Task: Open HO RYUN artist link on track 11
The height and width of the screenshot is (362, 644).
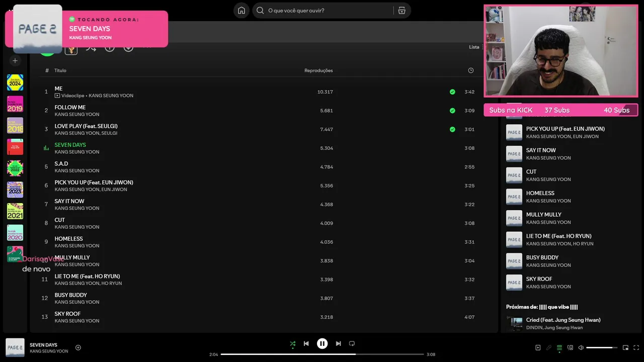Action: tap(112, 284)
